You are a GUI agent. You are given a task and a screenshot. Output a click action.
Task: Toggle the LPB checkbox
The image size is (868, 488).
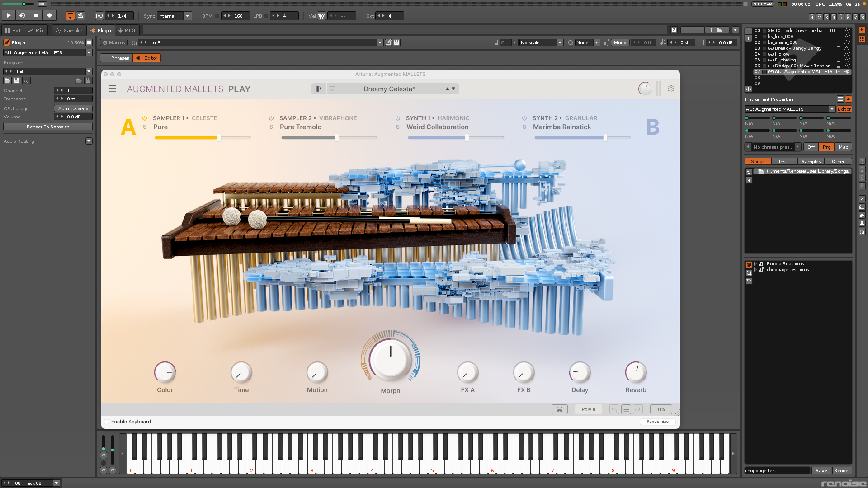point(266,16)
